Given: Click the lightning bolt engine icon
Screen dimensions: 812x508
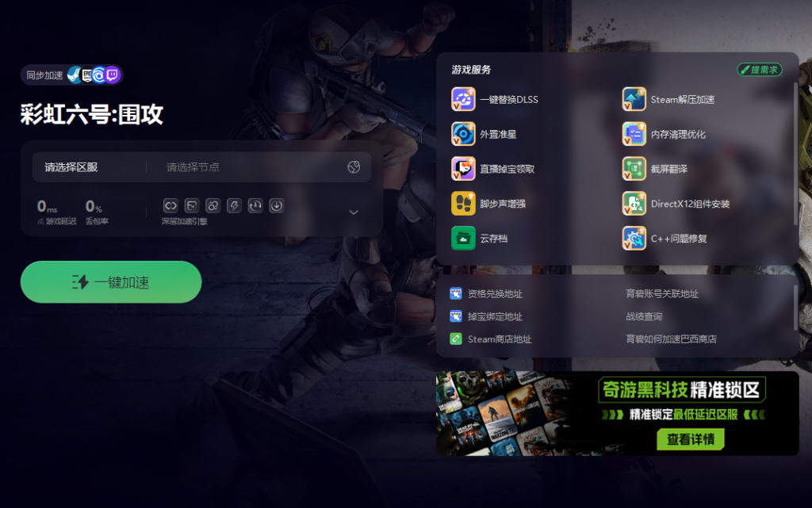Looking at the screenshot, I should (234, 206).
